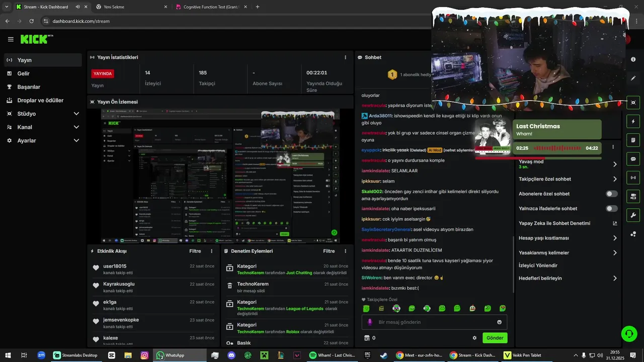The height and width of the screenshot is (362, 644).
Task: Click the song waveform progress bar
Action: 556,148
